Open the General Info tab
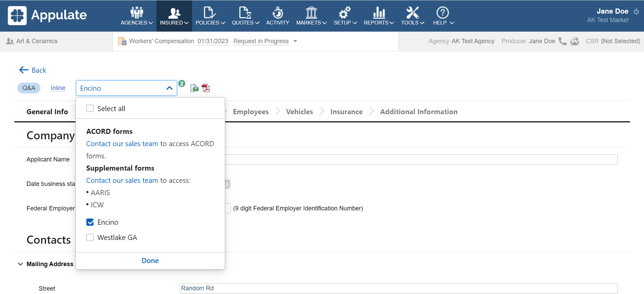Screen dimensions: 644x294 [x=47, y=112]
